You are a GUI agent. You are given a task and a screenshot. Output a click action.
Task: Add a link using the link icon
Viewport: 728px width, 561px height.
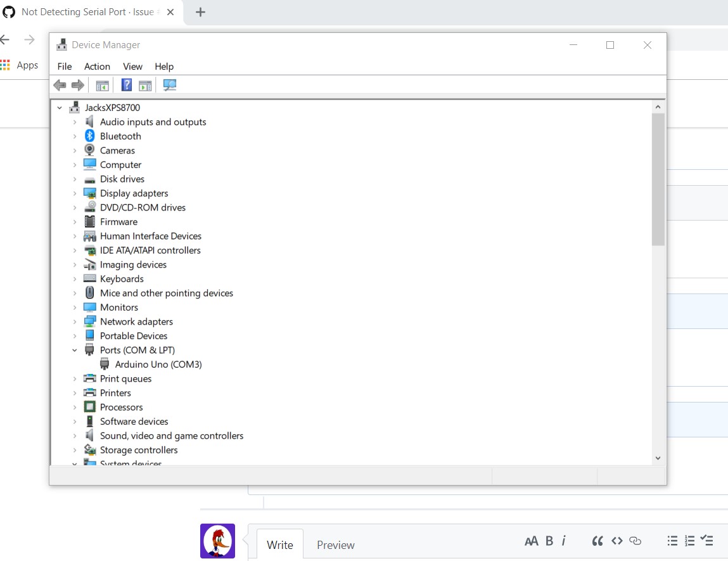pyautogui.click(x=635, y=541)
